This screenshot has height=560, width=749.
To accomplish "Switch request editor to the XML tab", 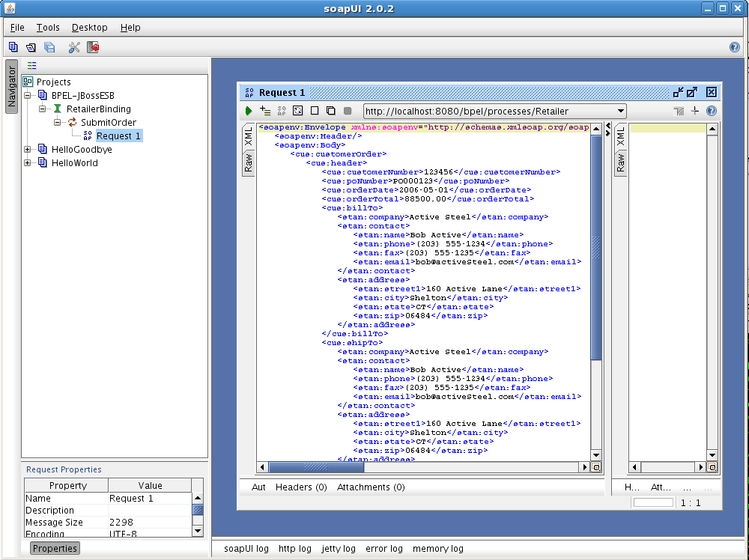I will [249, 136].
